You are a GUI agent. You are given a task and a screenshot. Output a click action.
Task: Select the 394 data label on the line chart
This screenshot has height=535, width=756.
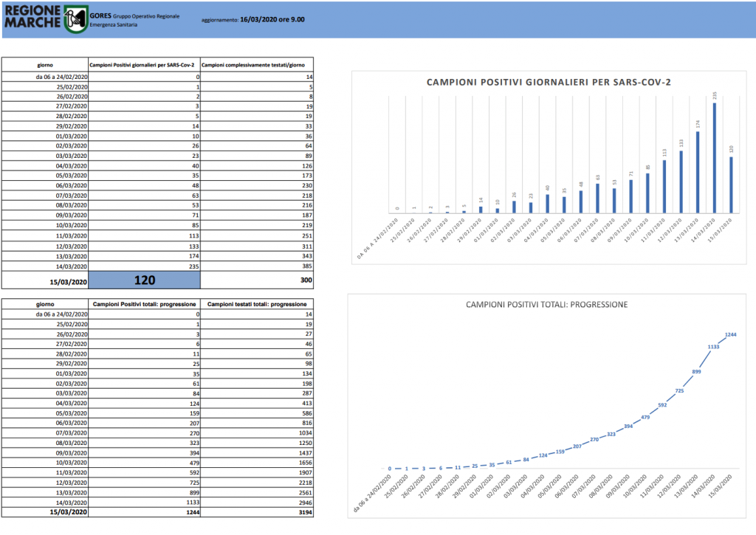click(628, 426)
